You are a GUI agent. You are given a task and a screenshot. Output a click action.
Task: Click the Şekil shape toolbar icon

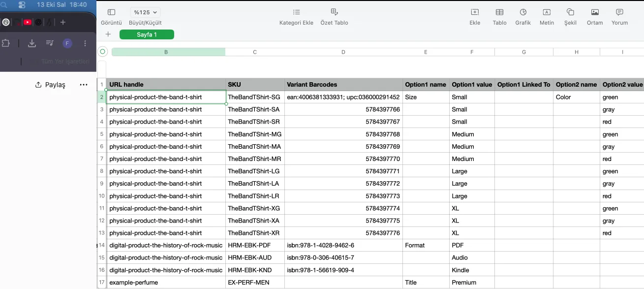coord(570,12)
